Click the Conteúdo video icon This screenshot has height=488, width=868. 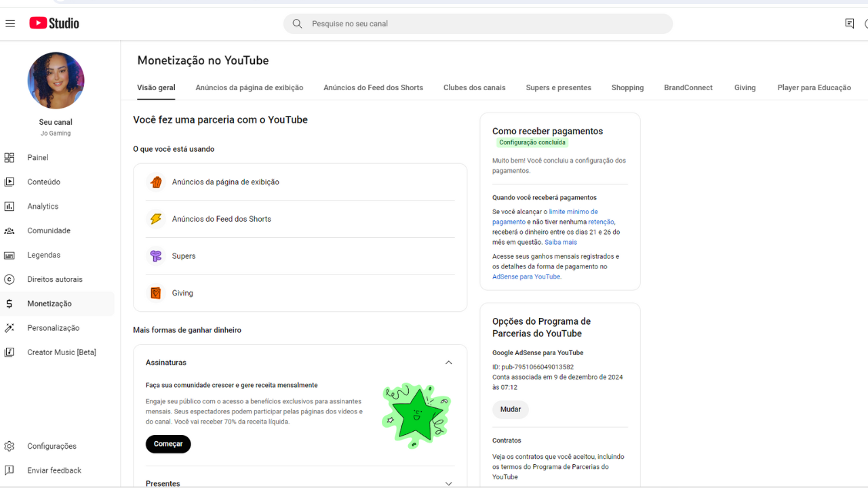click(x=9, y=182)
